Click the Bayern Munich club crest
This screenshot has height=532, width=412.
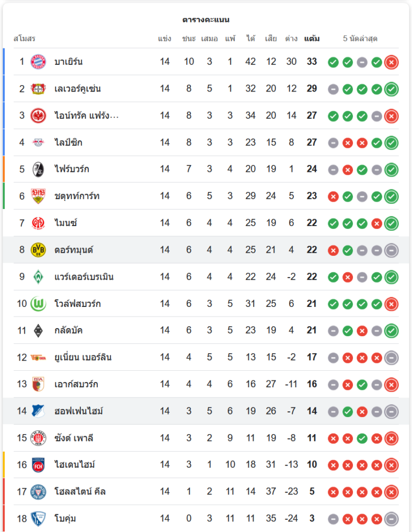[38, 62]
